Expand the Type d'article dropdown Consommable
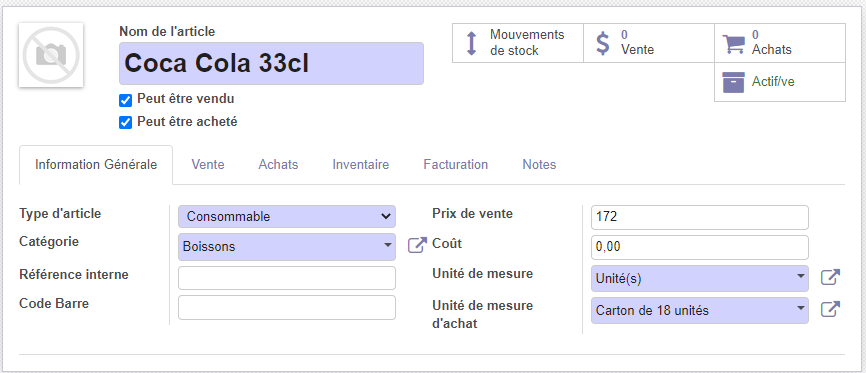Viewport: 866px width, 373px height. 287,217
